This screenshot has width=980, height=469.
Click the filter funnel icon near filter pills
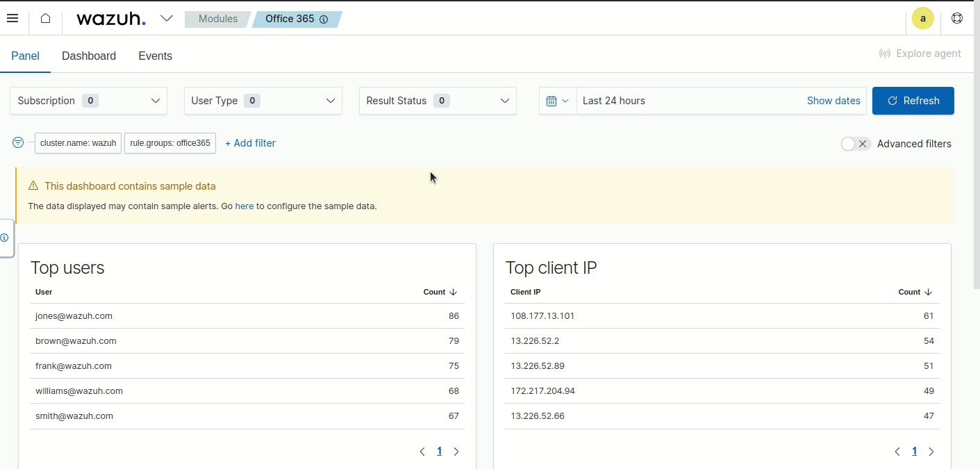[17, 143]
